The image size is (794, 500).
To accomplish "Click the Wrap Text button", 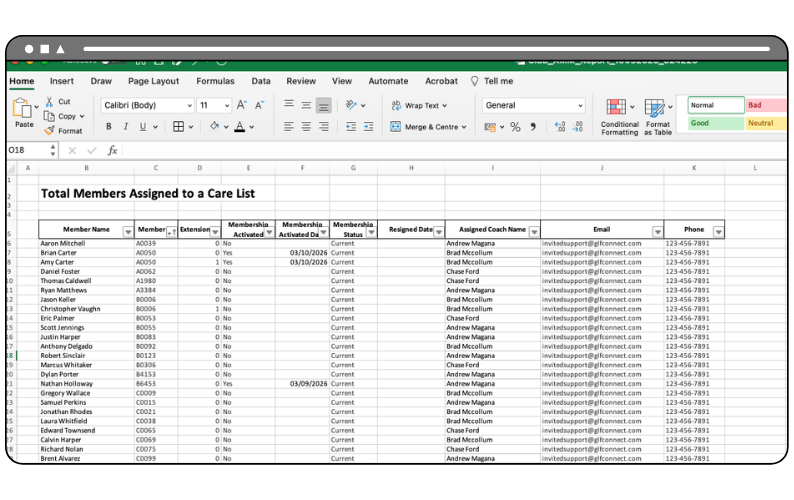I will pos(420,105).
